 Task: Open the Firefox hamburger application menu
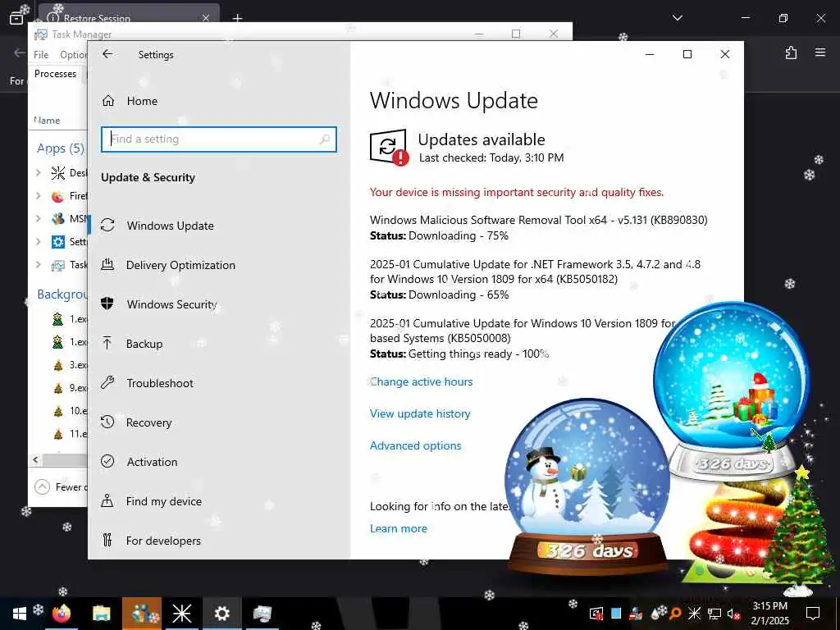[820, 52]
